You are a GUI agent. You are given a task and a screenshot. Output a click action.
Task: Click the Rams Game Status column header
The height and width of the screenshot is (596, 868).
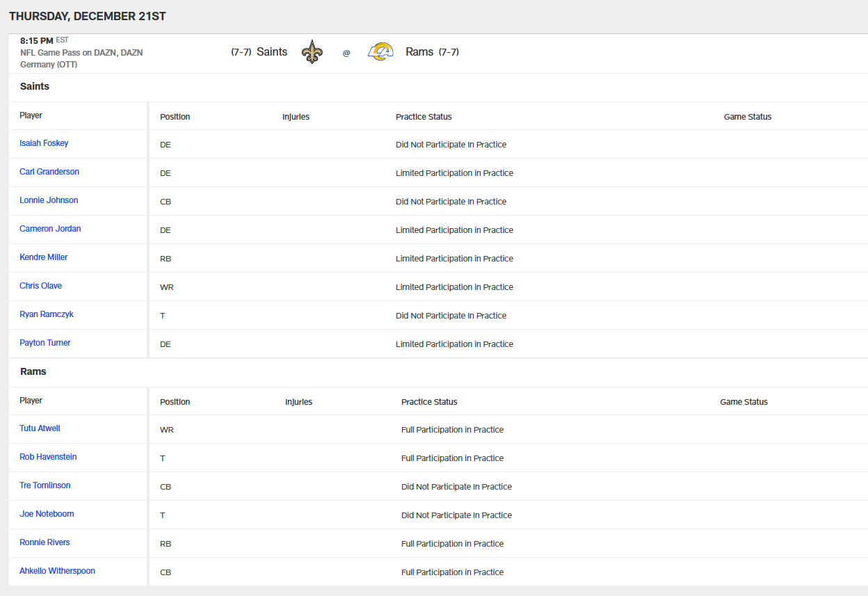tap(744, 402)
